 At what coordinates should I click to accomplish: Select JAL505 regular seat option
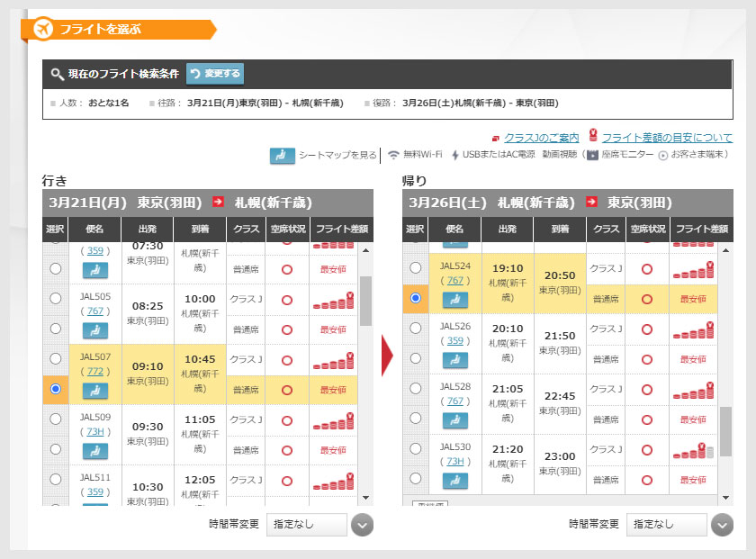[56, 329]
